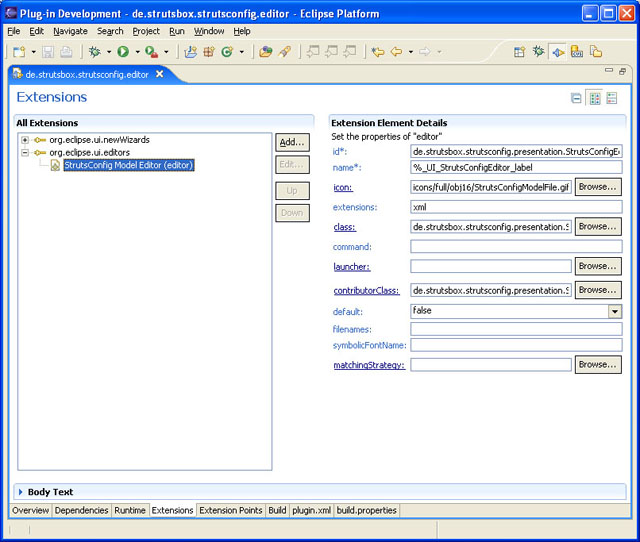Open the Back history dropdown arrow
640x542 pixels.
coord(411,52)
